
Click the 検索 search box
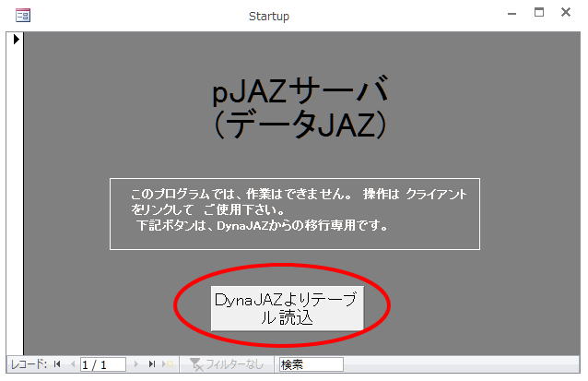(312, 364)
